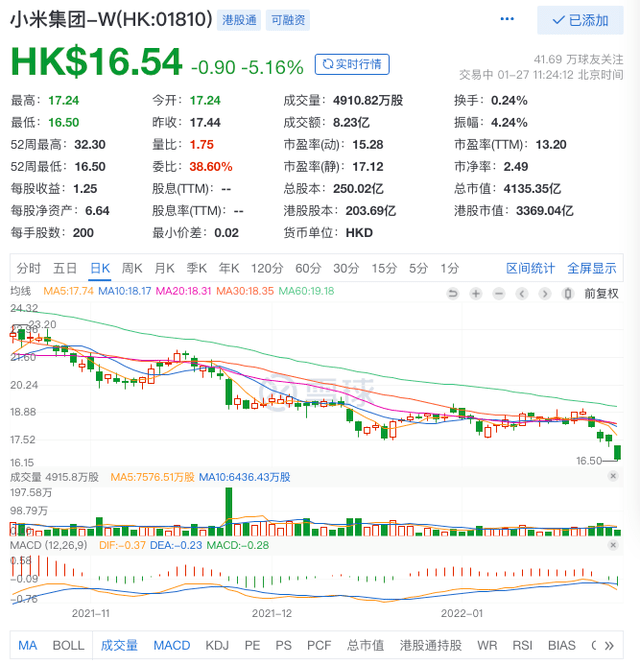Screen dimensions: 640x665
Task: Select the BOLL overlay indicator
Action: click(68, 645)
